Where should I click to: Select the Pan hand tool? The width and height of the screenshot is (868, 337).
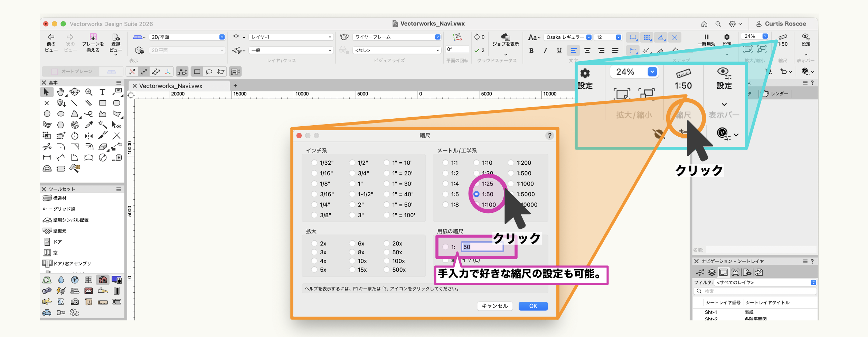(x=60, y=92)
